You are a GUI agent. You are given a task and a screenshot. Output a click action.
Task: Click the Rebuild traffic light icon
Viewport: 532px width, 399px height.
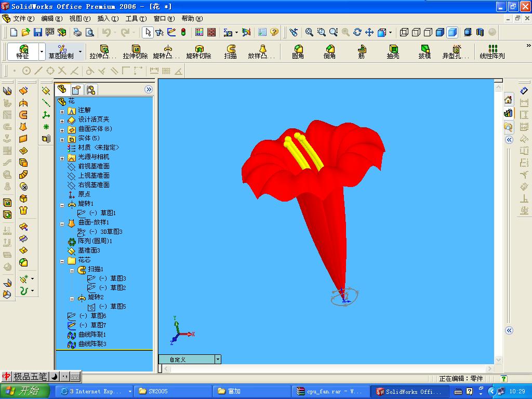pos(183,32)
